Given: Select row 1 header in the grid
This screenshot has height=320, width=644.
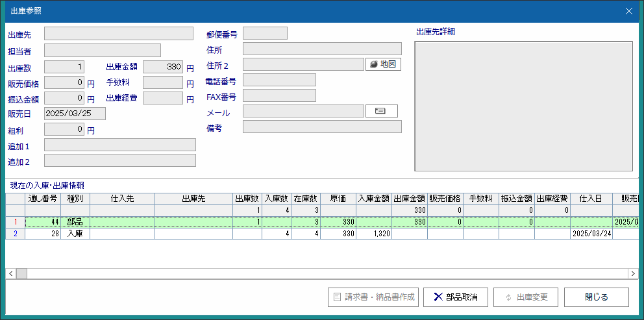Looking at the screenshot, I should (15, 222).
